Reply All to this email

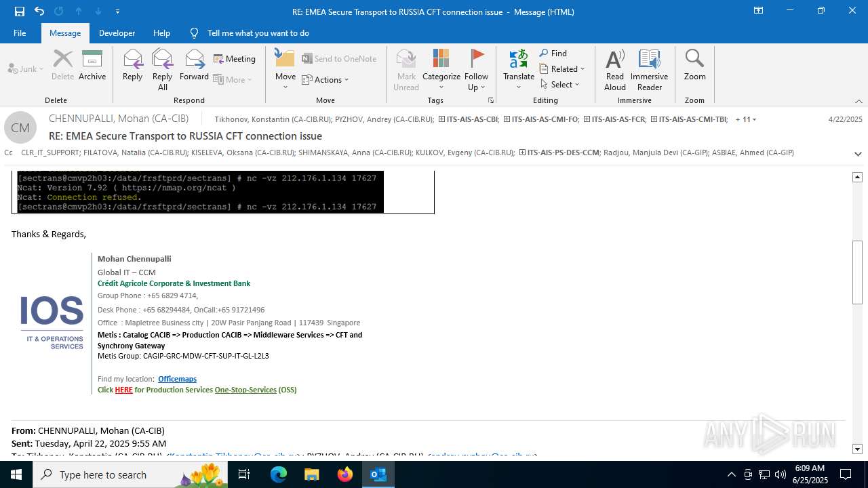pyautogui.click(x=162, y=70)
